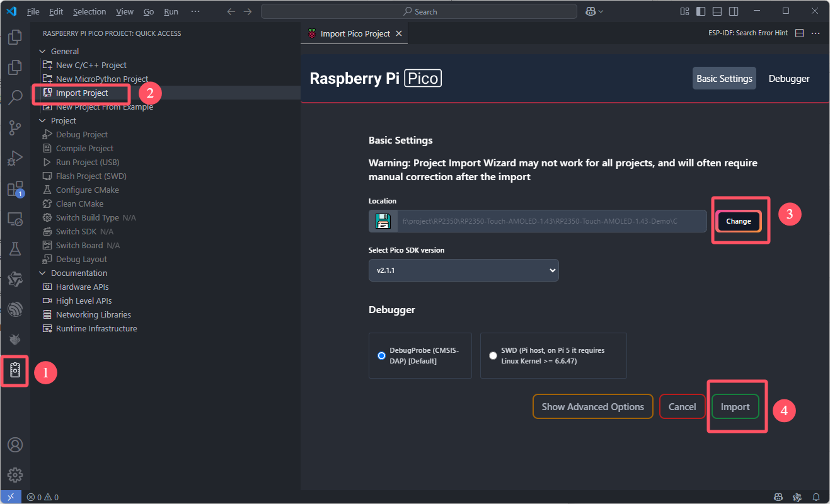Open the Search view in activity bar
The width and height of the screenshot is (830, 504).
[x=15, y=98]
